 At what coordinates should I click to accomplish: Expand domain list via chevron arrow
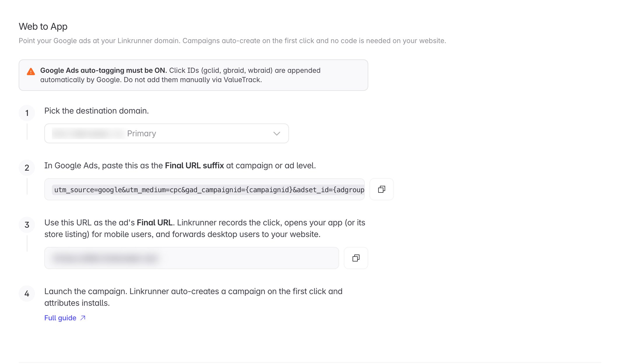(276, 133)
